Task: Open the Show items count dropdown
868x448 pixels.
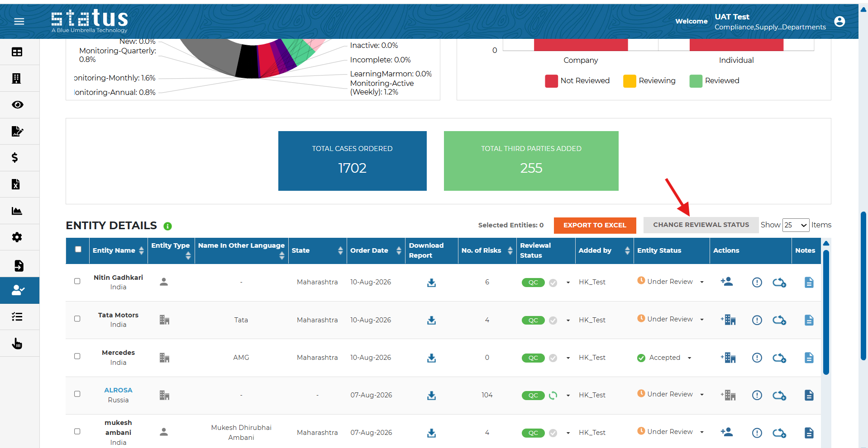Action: (796, 225)
